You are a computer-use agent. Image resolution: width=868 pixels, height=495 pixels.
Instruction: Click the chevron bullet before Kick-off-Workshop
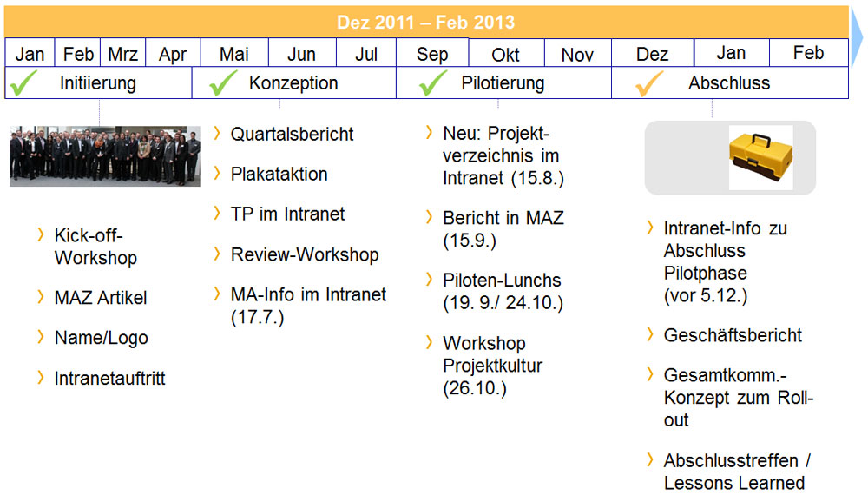41,234
